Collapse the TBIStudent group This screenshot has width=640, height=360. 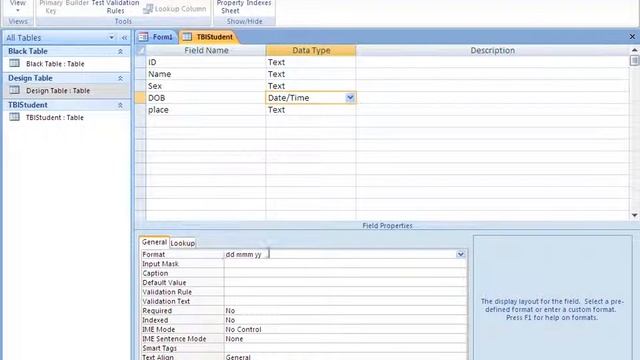(120, 105)
